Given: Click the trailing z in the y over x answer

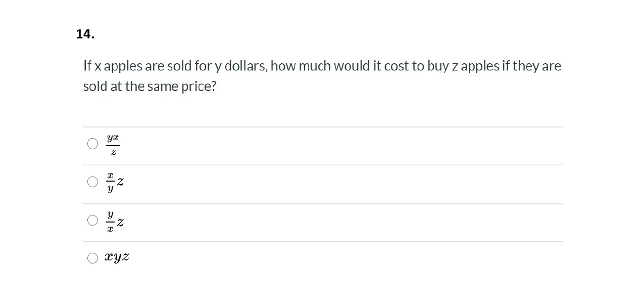Looking at the screenshot, I should pyautogui.click(x=120, y=222).
